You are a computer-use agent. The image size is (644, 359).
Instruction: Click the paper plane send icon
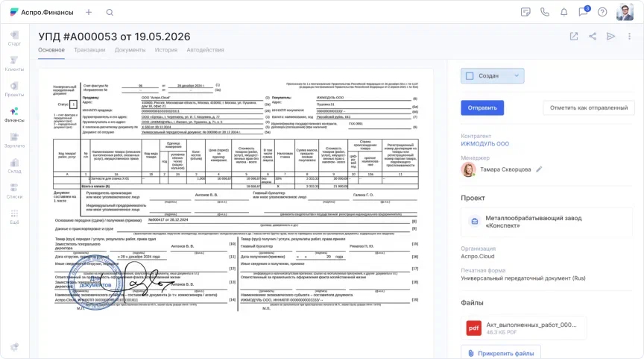pyautogui.click(x=610, y=36)
